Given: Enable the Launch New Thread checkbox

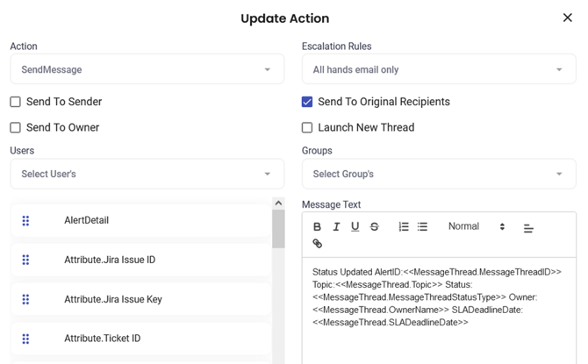Looking at the screenshot, I should (x=307, y=127).
